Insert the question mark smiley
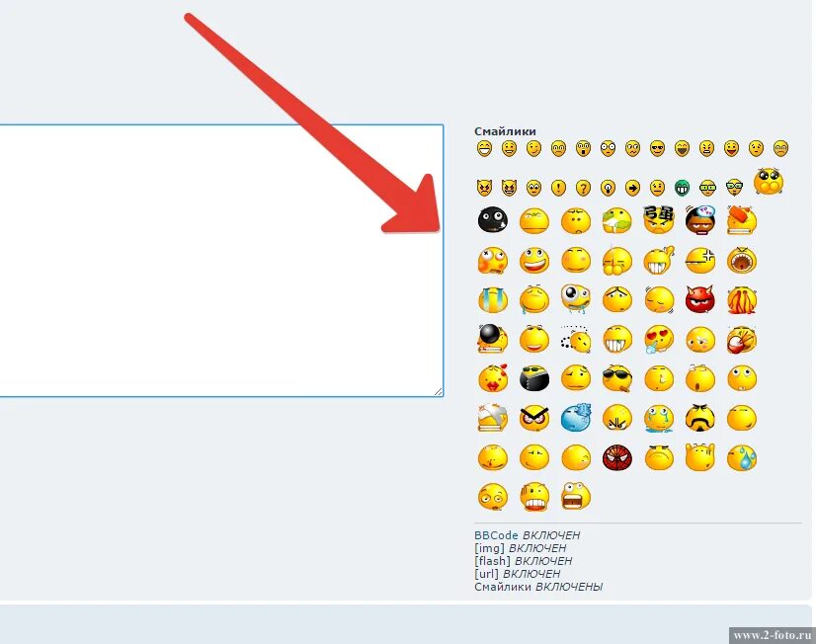 click(x=584, y=188)
